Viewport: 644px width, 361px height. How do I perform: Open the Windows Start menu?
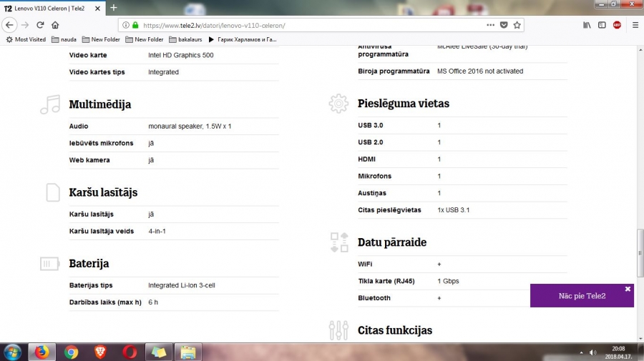click(x=12, y=352)
